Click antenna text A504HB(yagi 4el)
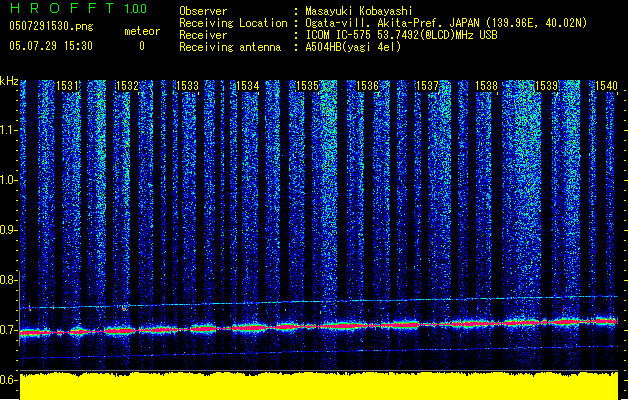The width and height of the screenshot is (629, 400). [x=353, y=47]
